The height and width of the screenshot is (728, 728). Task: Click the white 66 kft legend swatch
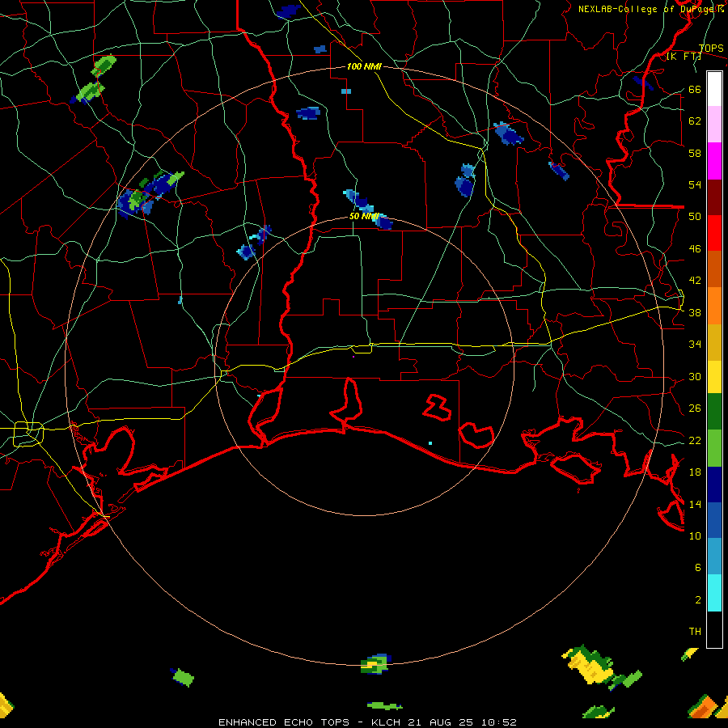[x=714, y=89]
